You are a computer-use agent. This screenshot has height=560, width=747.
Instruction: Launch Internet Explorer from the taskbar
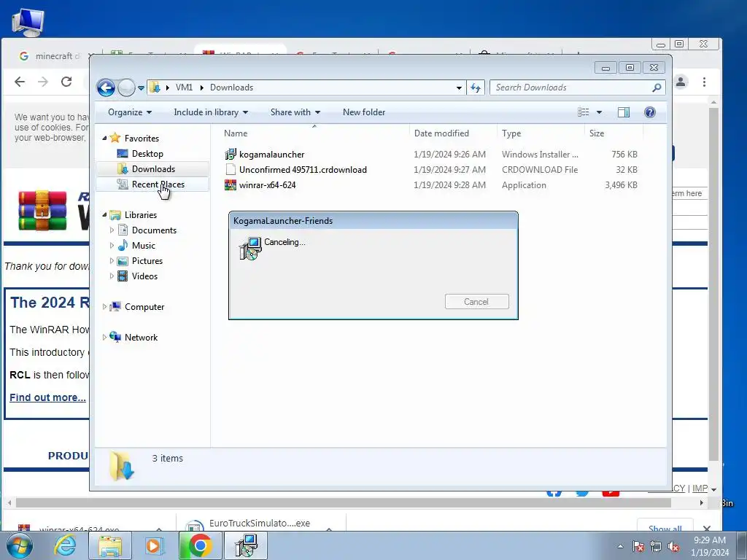[65, 545]
